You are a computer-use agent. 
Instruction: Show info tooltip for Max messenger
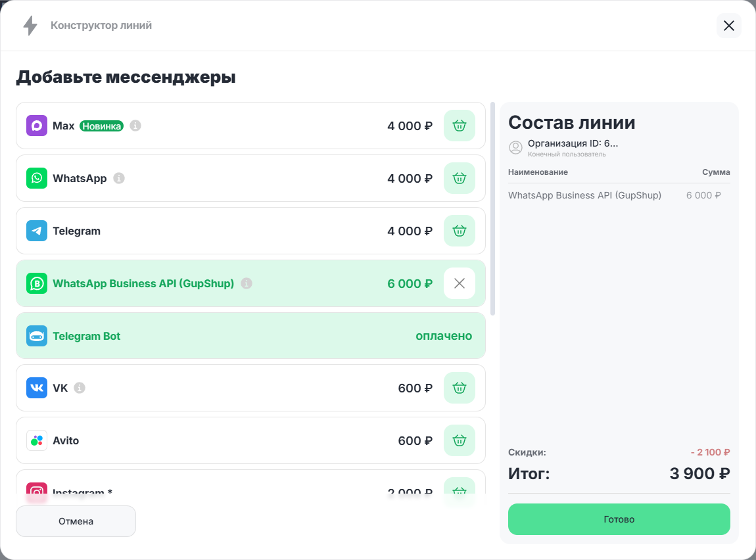pyautogui.click(x=135, y=126)
